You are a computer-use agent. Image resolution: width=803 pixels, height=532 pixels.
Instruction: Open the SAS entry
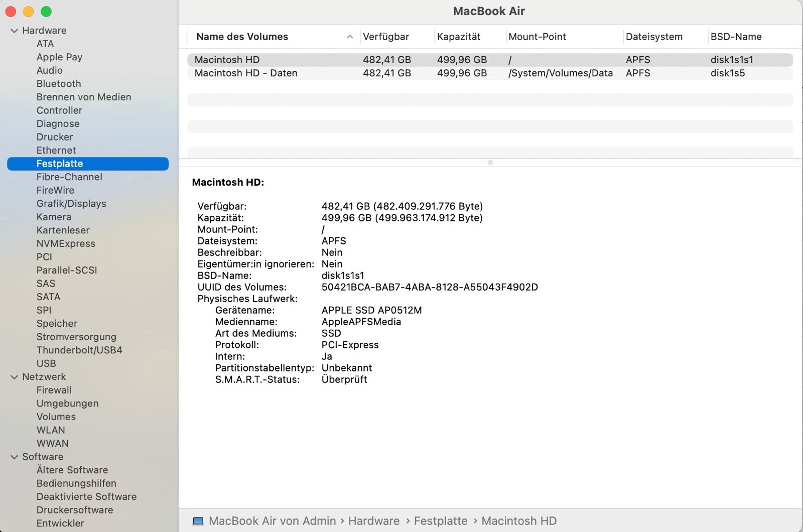tap(46, 283)
